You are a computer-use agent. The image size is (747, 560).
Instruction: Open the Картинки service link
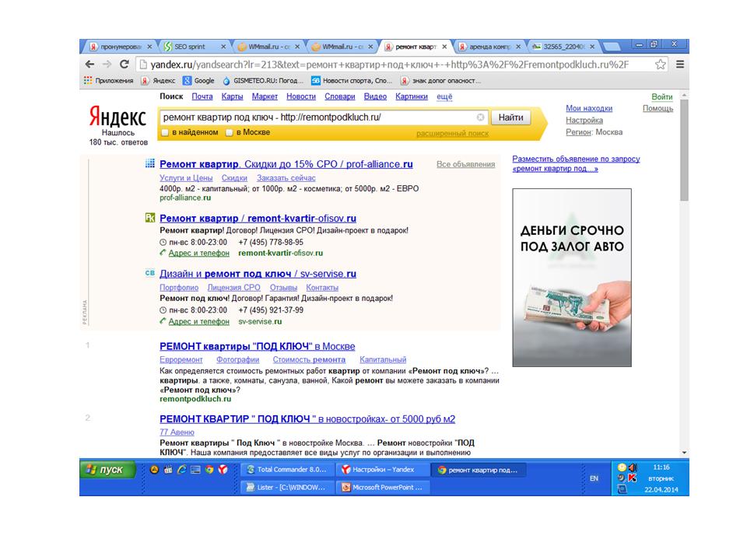click(x=411, y=96)
